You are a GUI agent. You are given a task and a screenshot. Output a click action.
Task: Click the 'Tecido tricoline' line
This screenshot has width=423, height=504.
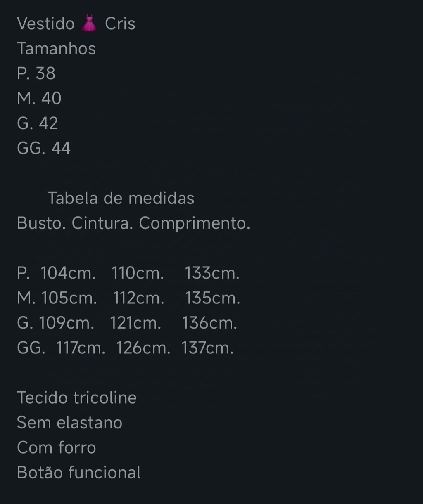pos(77,398)
